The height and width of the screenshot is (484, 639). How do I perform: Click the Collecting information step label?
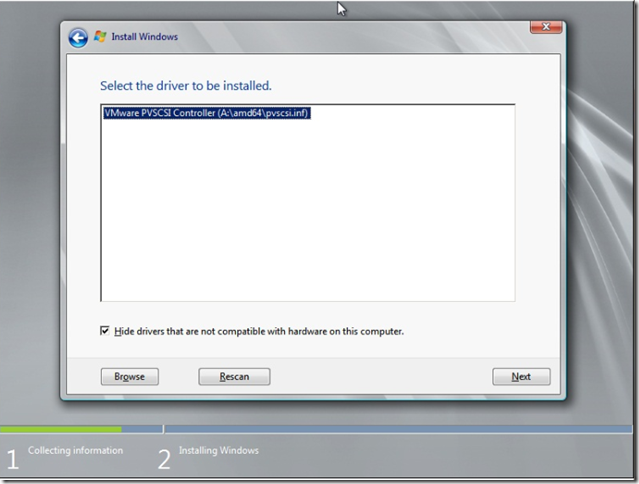pyautogui.click(x=75, y=450)
